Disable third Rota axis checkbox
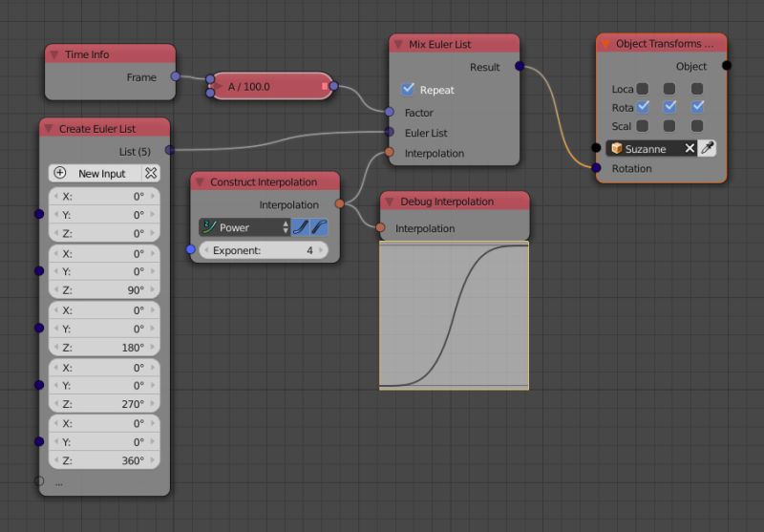The width and height of the screenshot is (764, 532). coord(698,107)
